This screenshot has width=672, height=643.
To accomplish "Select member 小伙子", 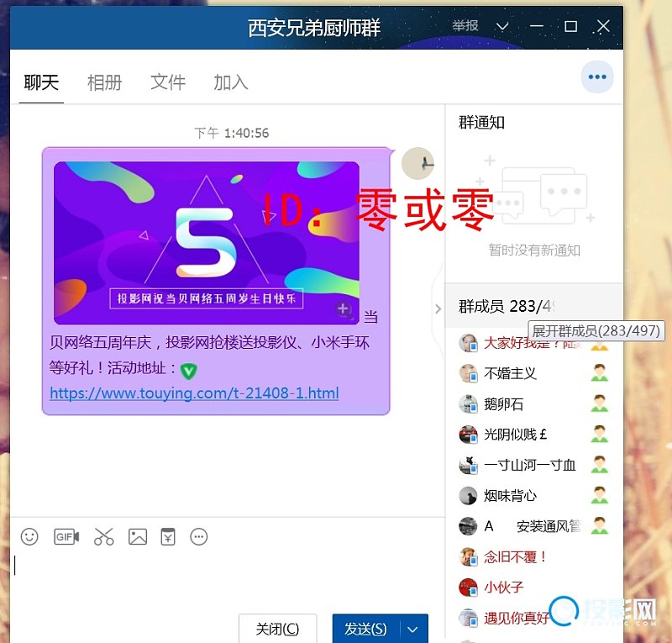I will pyautogui.click(x=534, y=588).
